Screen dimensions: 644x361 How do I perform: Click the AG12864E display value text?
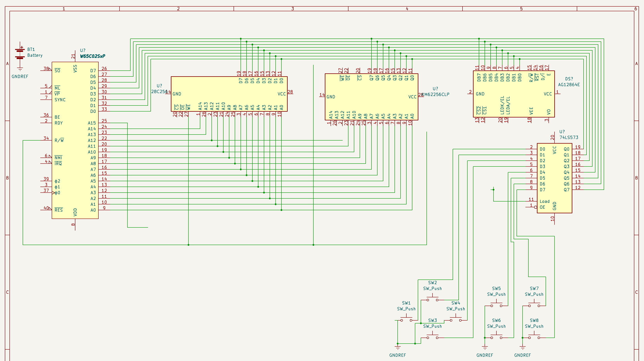point(569,85)
